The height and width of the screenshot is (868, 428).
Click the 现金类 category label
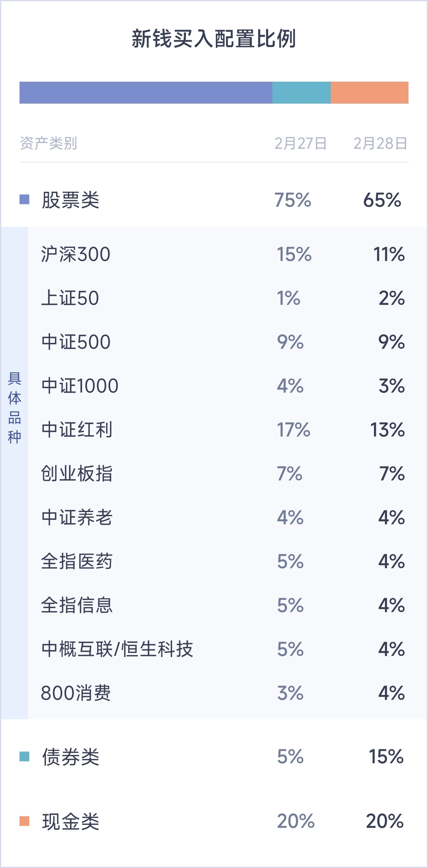coord(71,822)
